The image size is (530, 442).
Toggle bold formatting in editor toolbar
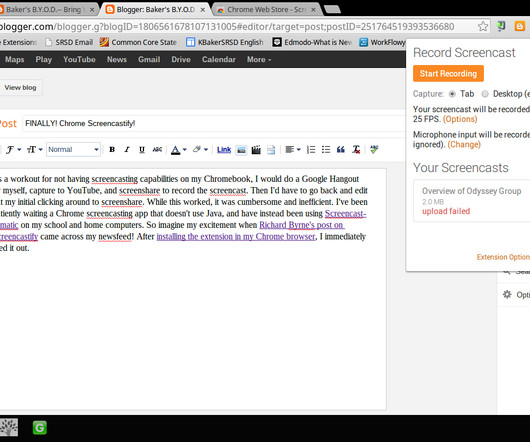[112, 149]
